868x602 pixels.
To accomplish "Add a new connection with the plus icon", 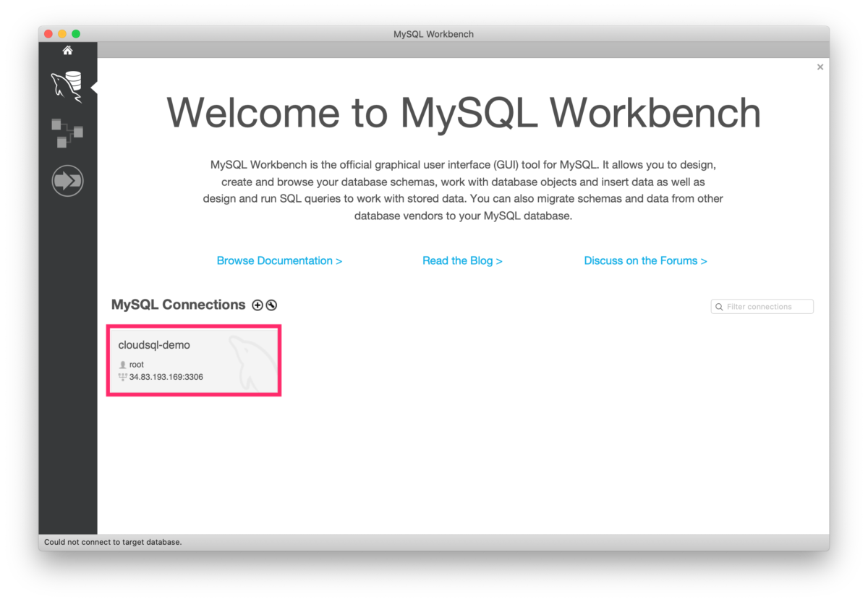I will (x=257, y=305).
